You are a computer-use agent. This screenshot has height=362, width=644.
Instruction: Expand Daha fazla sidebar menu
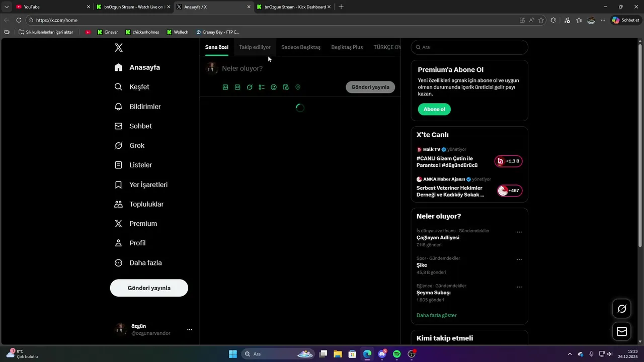coord(138,263)
